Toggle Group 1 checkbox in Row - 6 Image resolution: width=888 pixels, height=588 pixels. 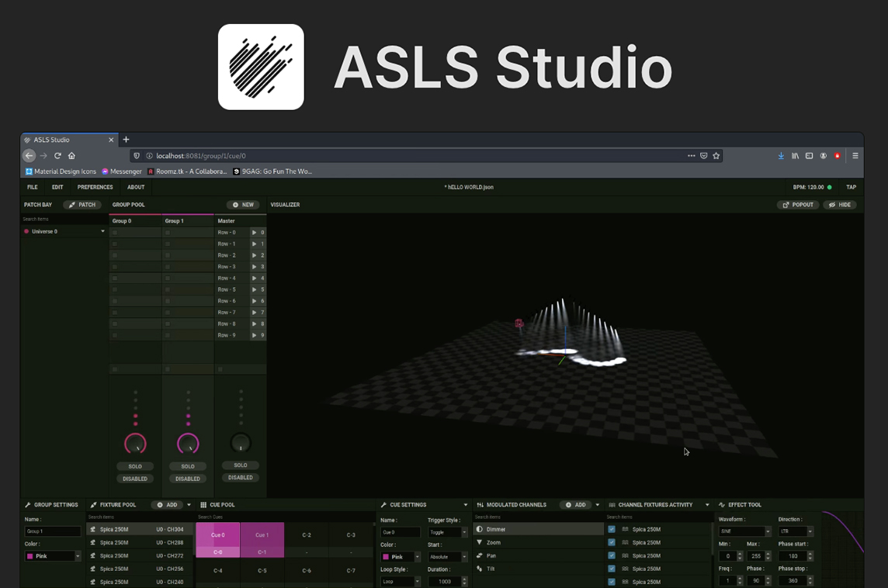168,301
